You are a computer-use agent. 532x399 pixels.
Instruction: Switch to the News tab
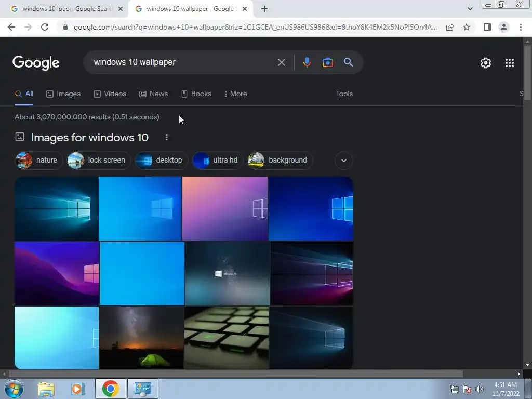coord(154,94)
